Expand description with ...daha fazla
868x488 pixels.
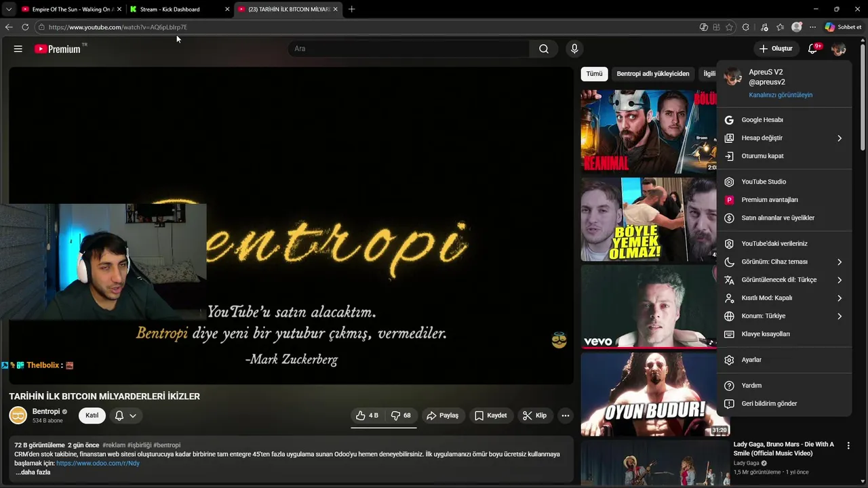[x=33, y=472]
